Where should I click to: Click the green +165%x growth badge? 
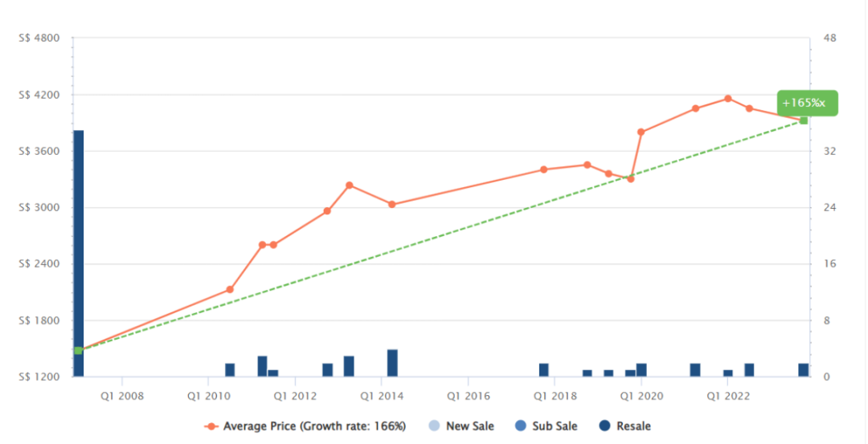point(807,103)
